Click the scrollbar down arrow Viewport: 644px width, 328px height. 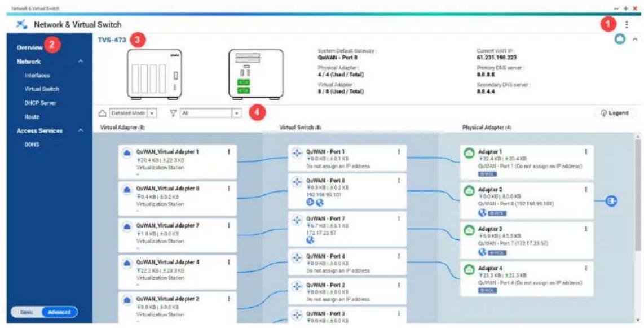pos(638,320)
